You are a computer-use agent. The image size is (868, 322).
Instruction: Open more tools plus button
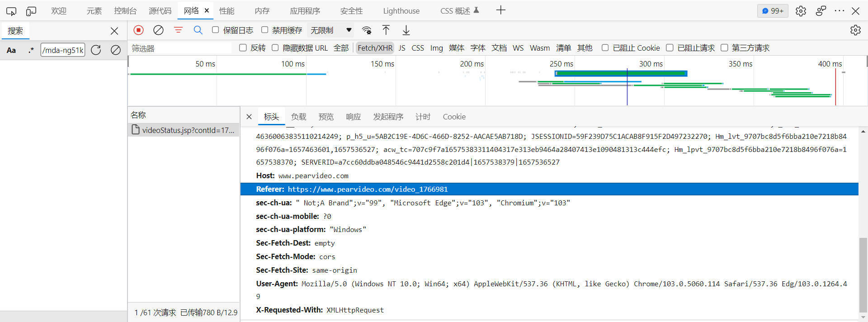coord(500,10)
